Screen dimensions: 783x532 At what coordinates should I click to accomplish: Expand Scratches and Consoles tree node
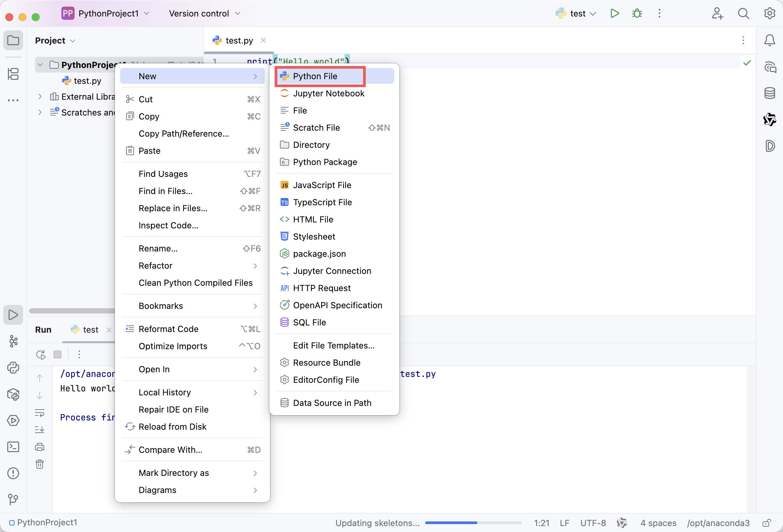pos(40,112)
